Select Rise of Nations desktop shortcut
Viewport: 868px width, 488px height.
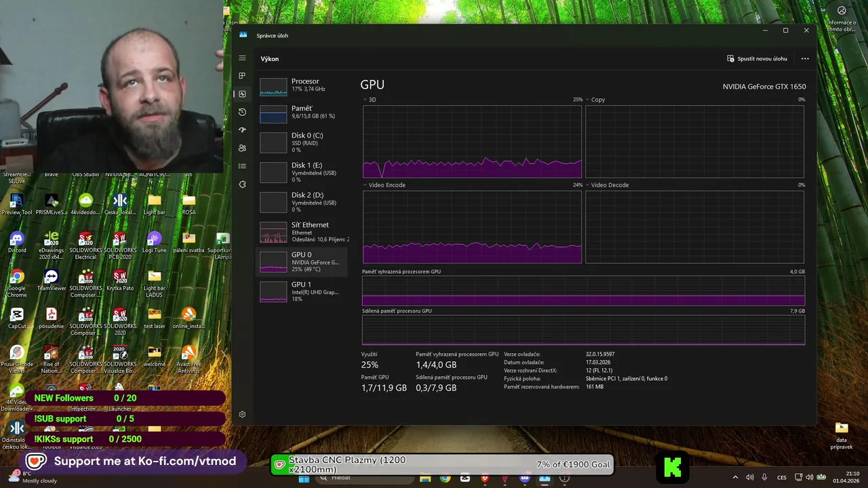[x=52, y=359]
